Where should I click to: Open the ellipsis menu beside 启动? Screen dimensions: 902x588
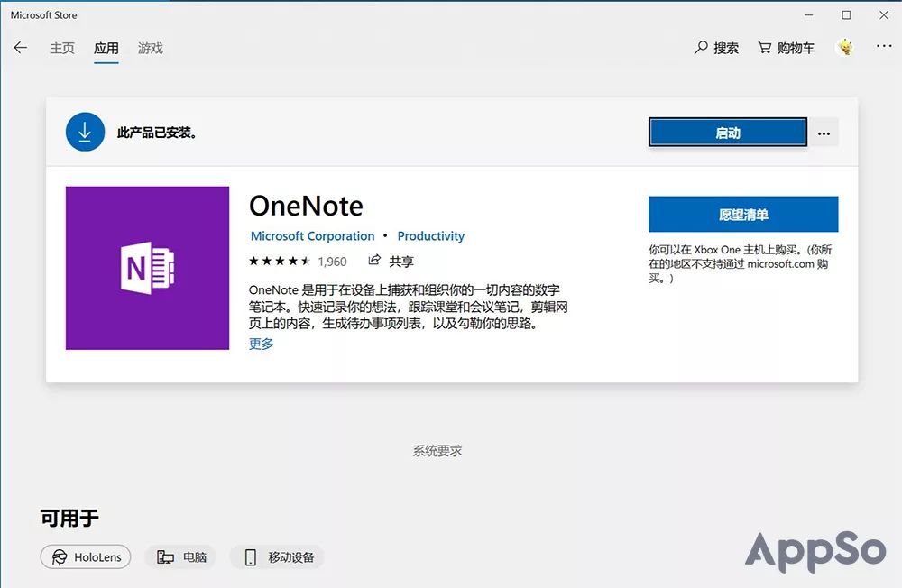824,133
